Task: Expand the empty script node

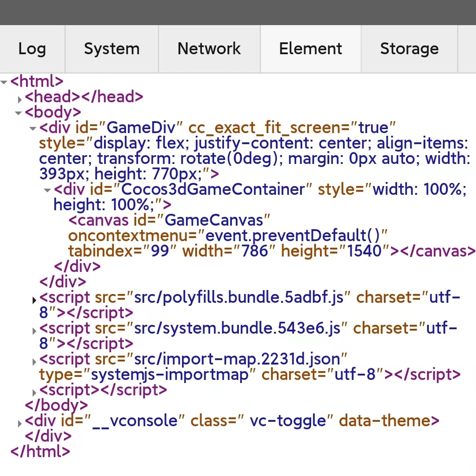Action: [x=34, y=393]
